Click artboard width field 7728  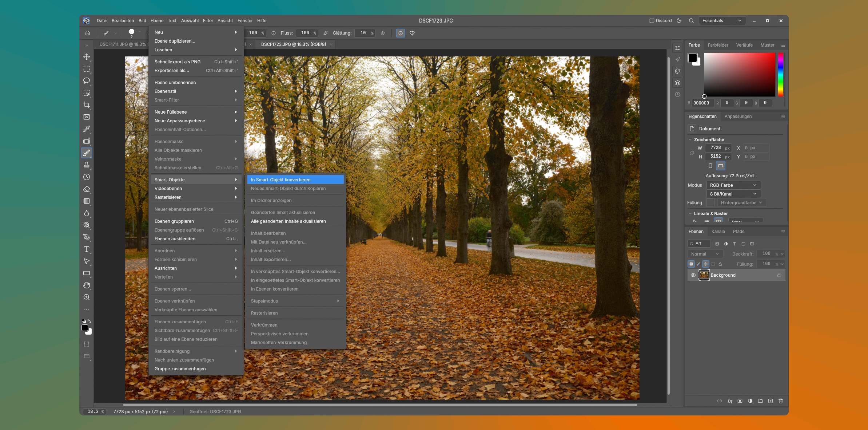718,148
